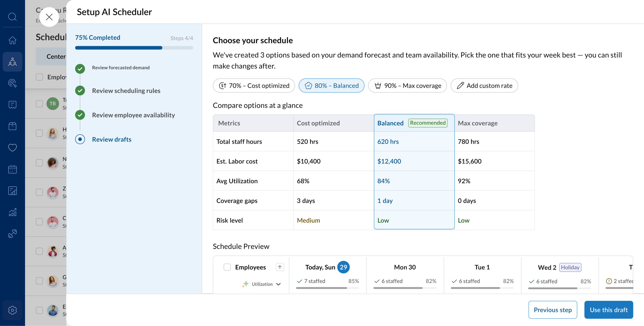
Task: Click the 75% Completed progress bar
Action: click(x=134, y=48)
